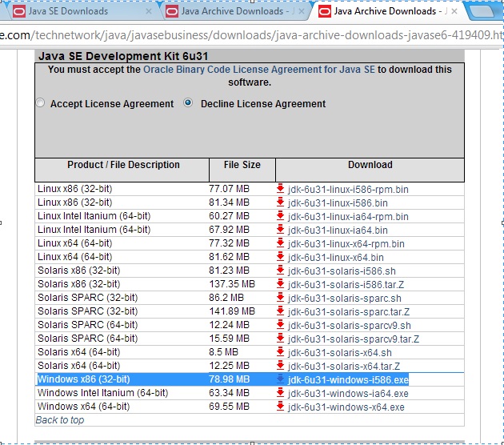Viewport: 504px width, 445px height.
Task: Select Decline License Agreement radio button
Action: tap(188, 103)
